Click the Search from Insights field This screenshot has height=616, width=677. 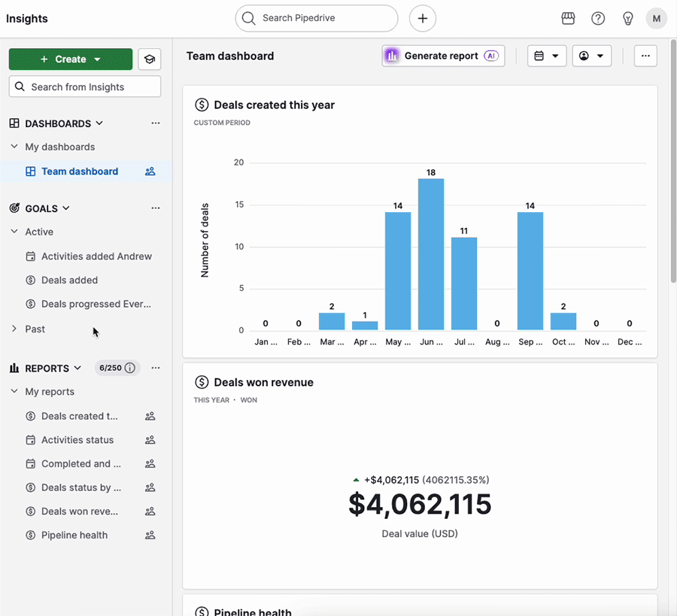tap(85, 86)
